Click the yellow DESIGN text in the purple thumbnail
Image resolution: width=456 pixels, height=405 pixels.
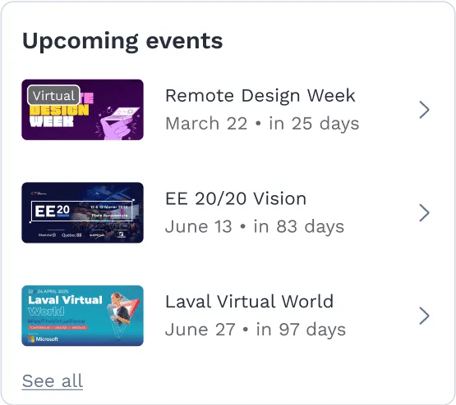[59, 110]
